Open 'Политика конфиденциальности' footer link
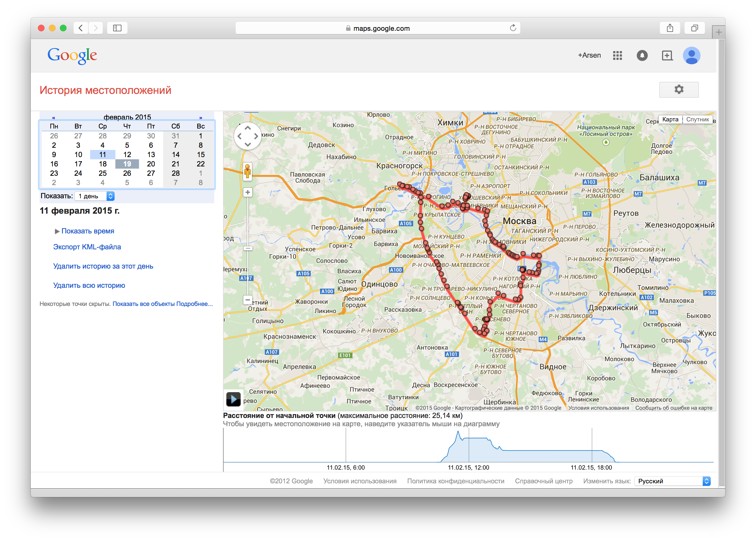This screenshot has width=756, height=541. click(x=455, y=481)
